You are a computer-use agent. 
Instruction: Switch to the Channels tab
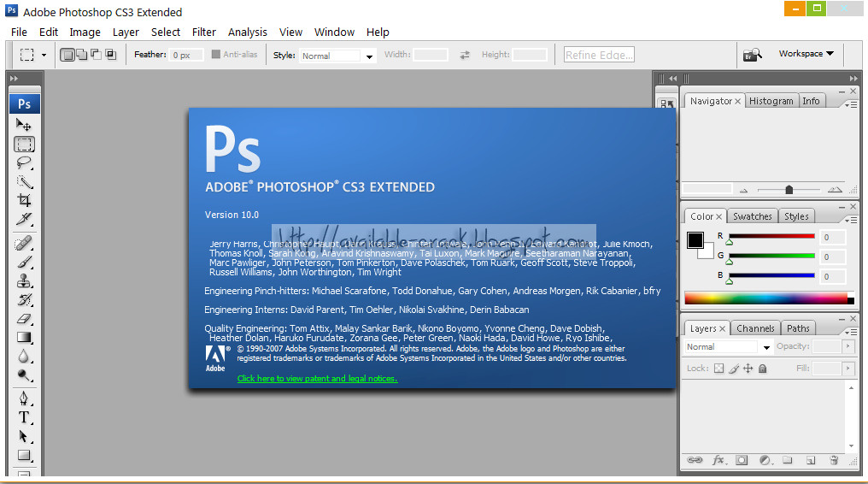tap(755, 328)
